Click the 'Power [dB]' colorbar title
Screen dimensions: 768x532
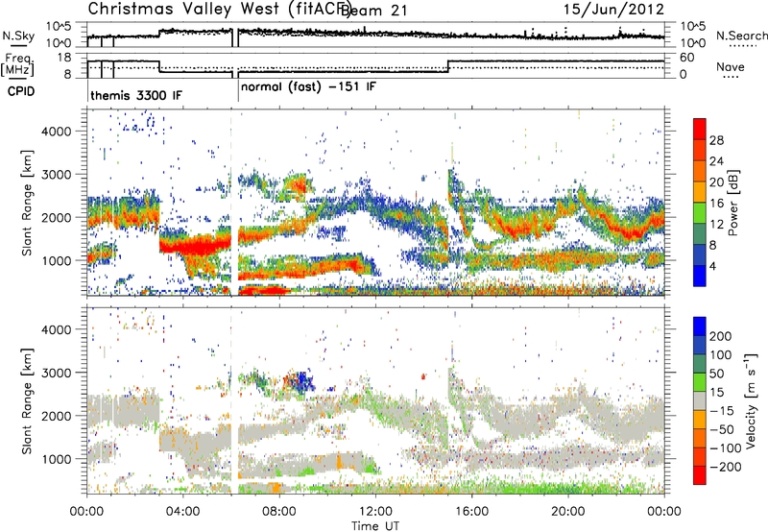732,203
